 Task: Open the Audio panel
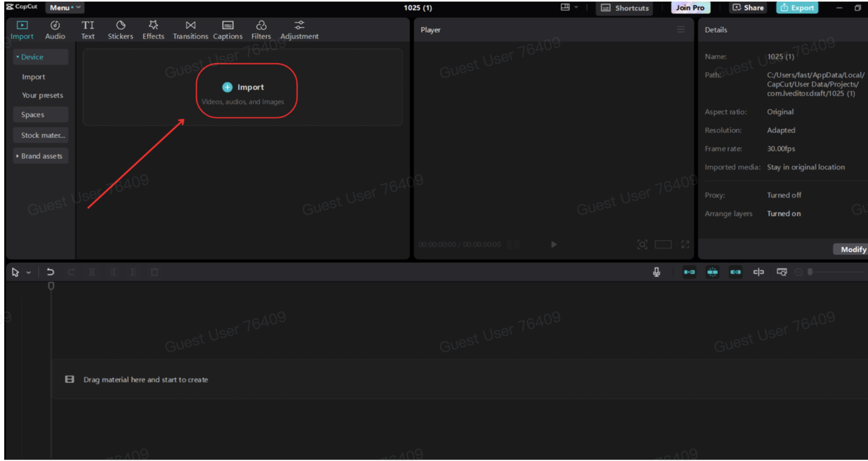click(55, 30)
